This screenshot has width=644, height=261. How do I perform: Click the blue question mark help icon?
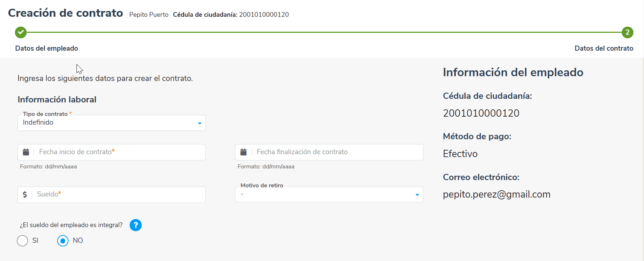pos(136,225)
